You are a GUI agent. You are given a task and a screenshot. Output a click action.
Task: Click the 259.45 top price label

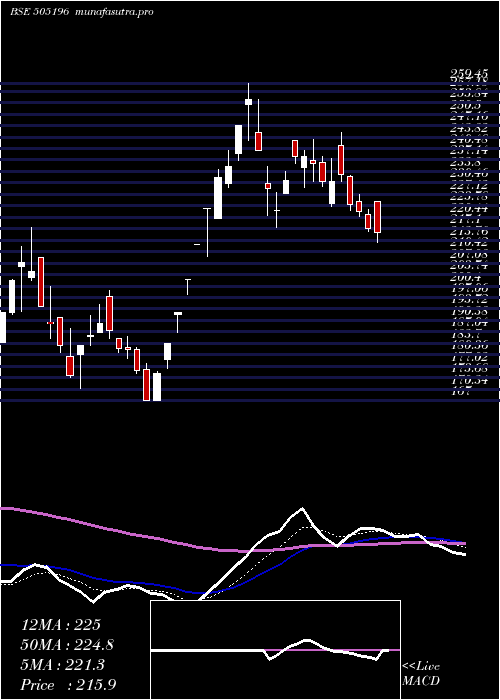pyautogui.click(x=469, y=73)
